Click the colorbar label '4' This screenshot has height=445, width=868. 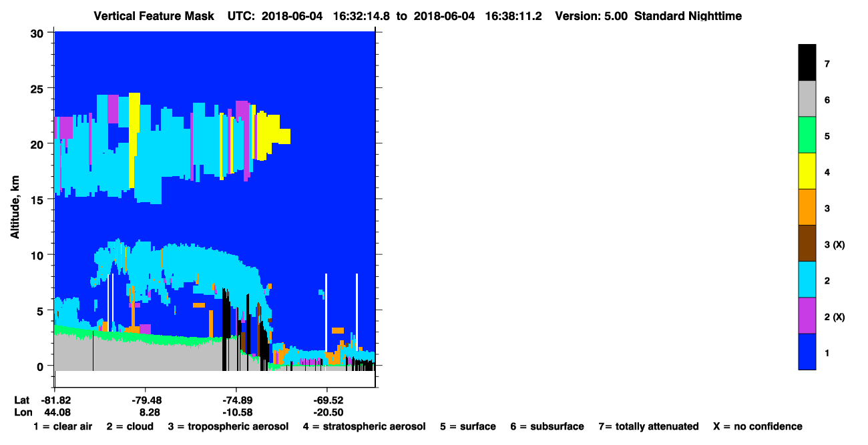(827, 172)
